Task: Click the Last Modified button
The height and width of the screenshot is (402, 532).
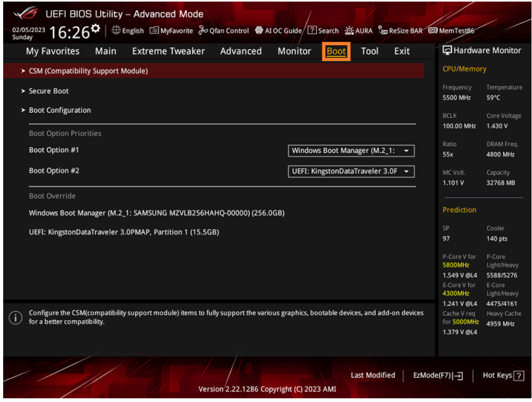Action: point(373,376)
